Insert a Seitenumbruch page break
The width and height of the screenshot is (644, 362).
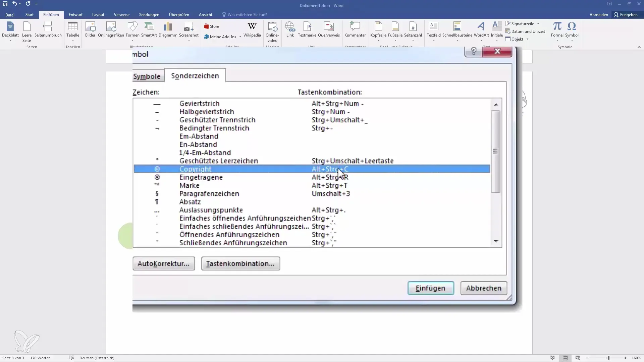[48, 29]
